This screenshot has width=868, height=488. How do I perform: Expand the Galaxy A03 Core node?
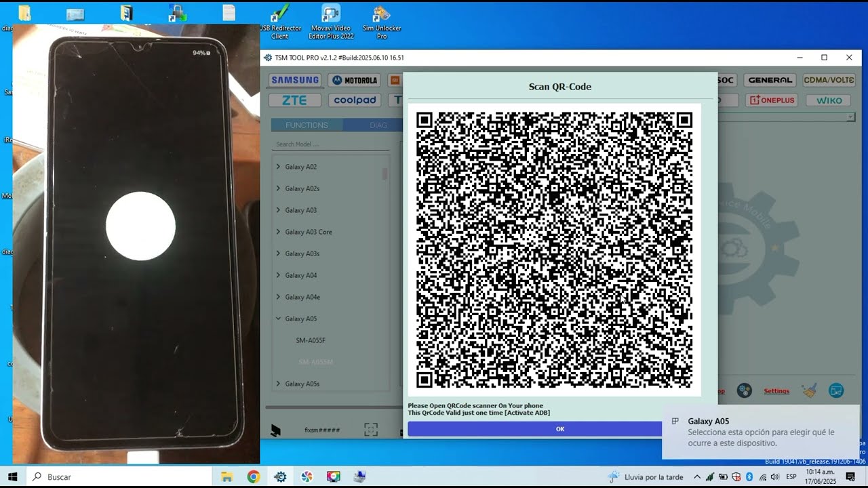coord(278,232)
